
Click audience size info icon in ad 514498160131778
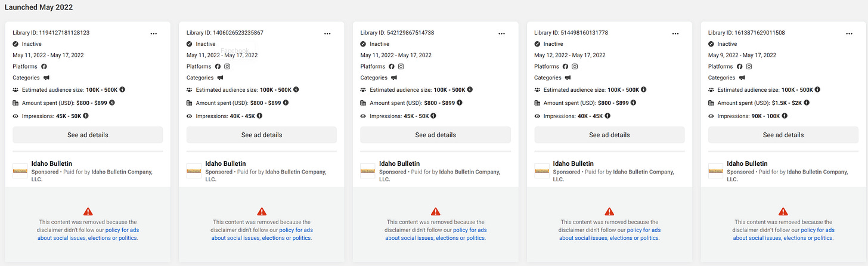pos(644,89)
